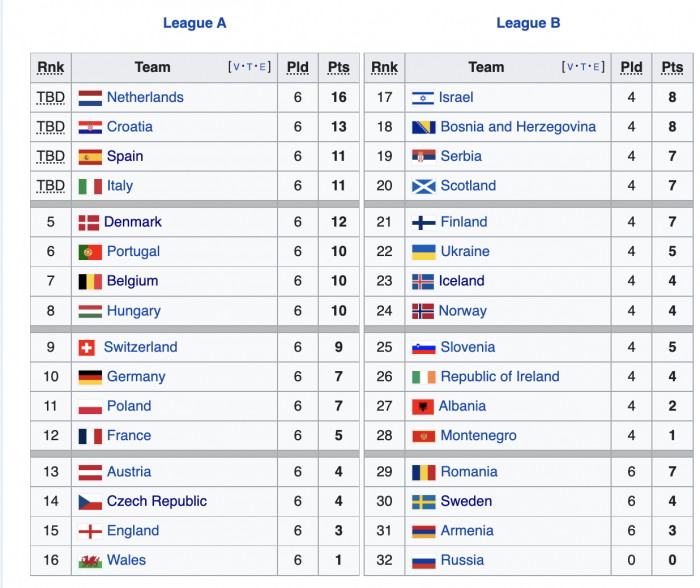
Task: Click the Scotland flag icon
Action: click(424, 186)
